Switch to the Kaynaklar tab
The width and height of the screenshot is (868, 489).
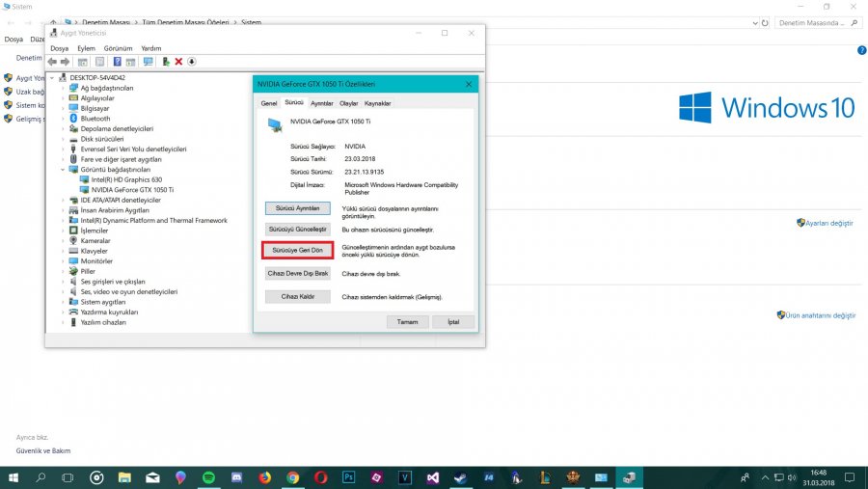coord(377,103)
